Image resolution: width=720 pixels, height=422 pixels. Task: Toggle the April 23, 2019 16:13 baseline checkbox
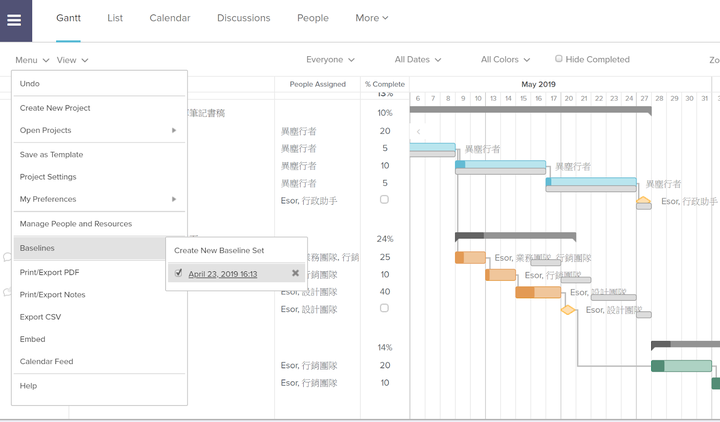tap(178, 273)
